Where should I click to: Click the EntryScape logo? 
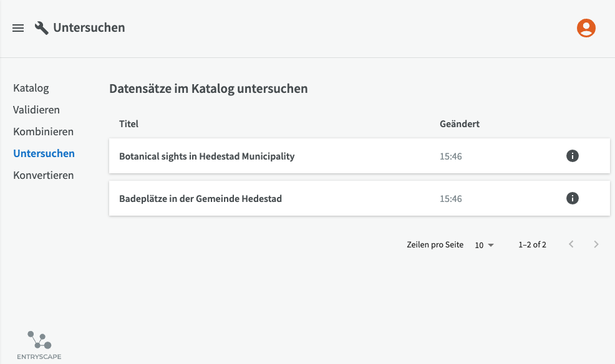[39, 345]
